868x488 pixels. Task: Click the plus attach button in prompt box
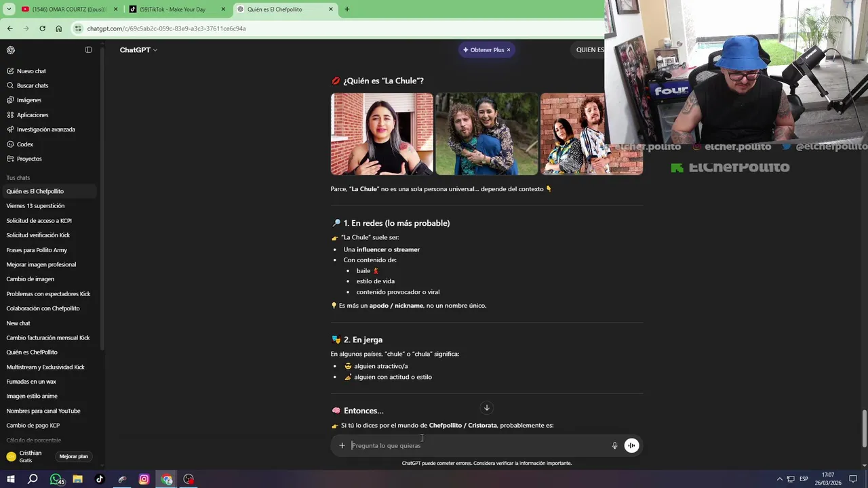342,445
